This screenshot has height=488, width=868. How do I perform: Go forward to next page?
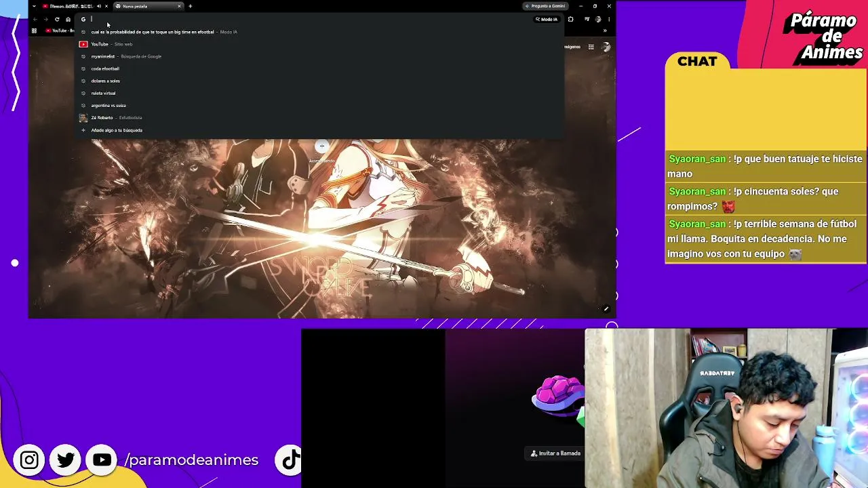[x=46, y=19]
